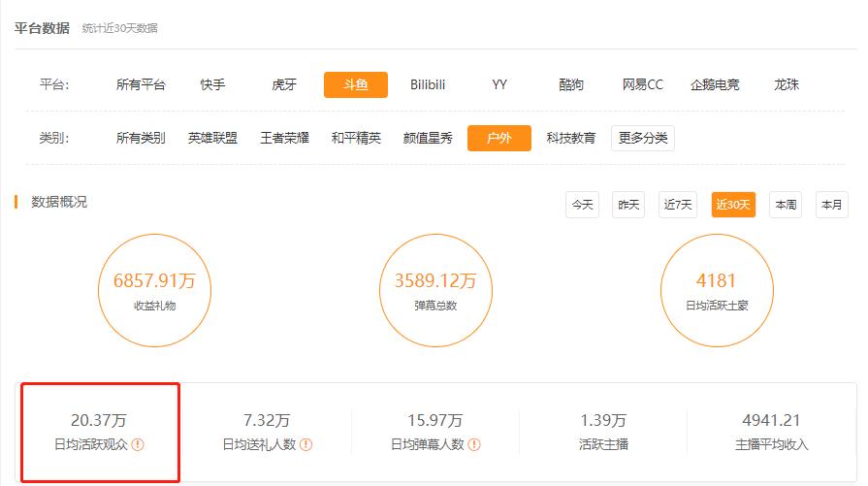
Task: Switch to the 今天 time range
Action: tap(582, 205)
